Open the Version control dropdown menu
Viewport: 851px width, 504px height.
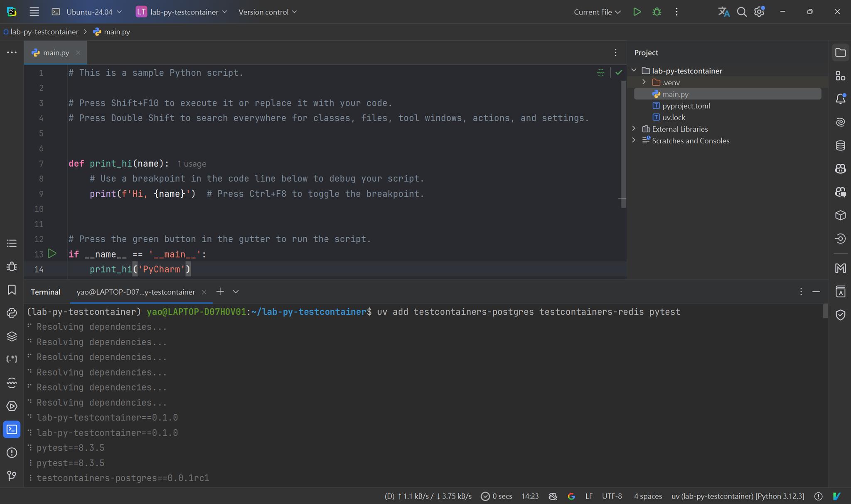tap(268, 12)
